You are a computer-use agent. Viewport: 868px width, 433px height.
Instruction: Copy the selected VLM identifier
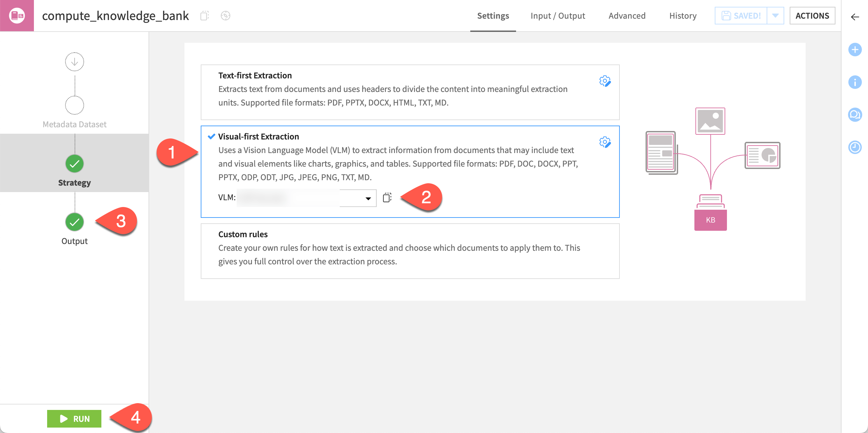[387, 197]
